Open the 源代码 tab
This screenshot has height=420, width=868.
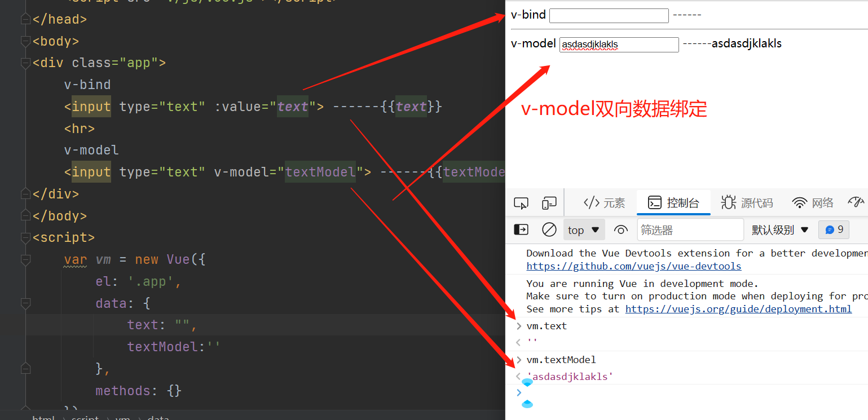click(x=747, y=203)
